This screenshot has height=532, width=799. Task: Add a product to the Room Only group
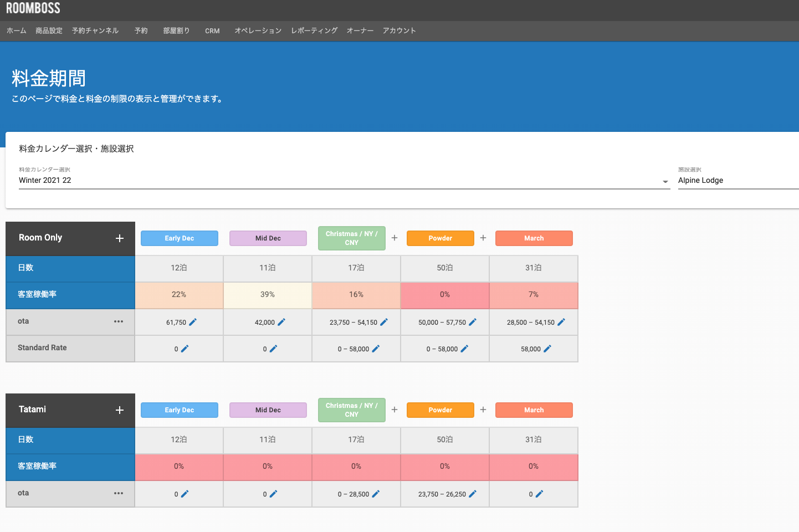coord(119,238)
